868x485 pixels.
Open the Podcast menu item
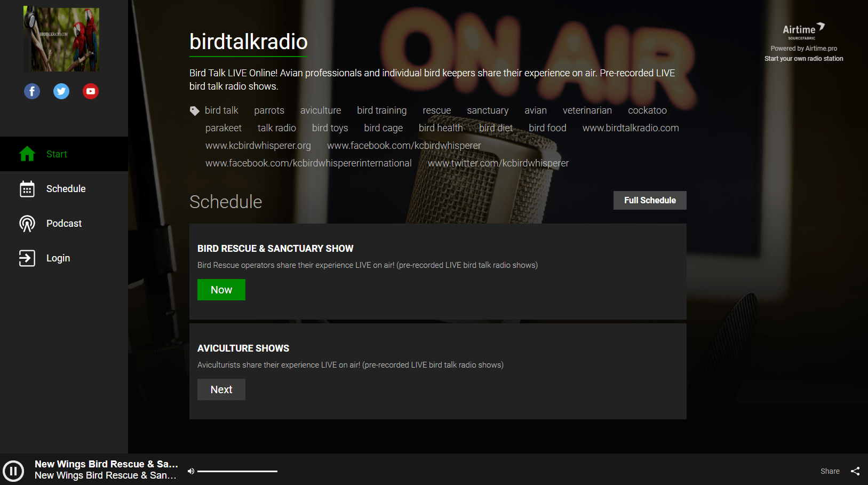64,224
